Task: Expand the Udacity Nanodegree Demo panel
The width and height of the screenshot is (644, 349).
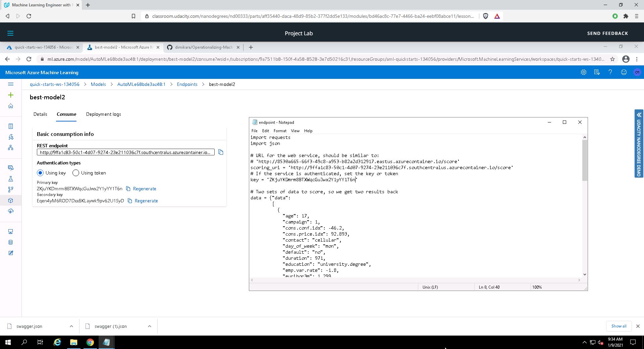Action: 639,143
